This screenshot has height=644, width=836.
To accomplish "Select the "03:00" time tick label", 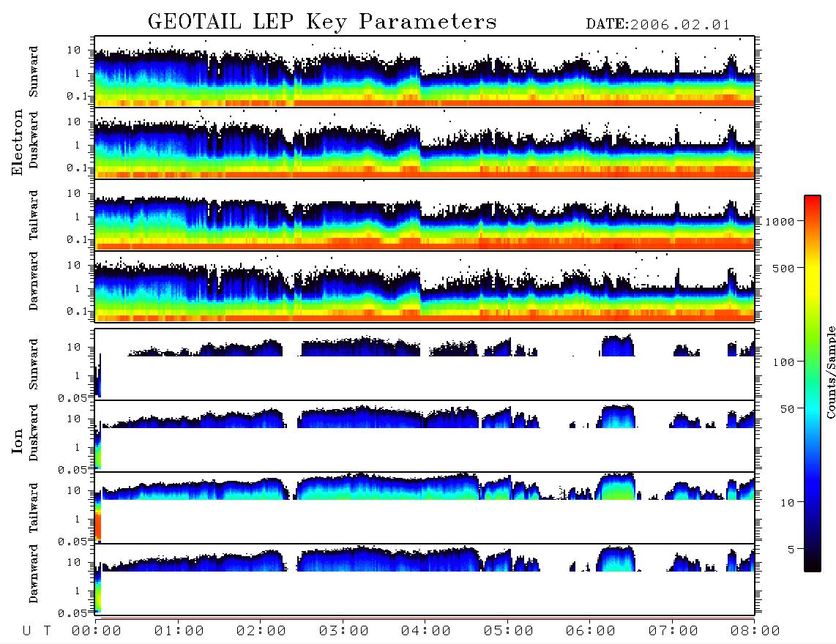I will click(343, 632).
